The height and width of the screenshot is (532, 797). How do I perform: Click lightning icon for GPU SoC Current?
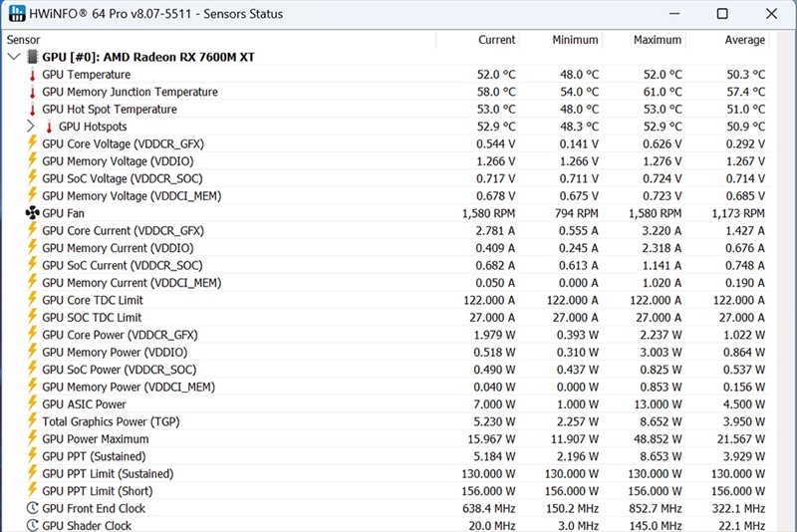click(32, 265)
